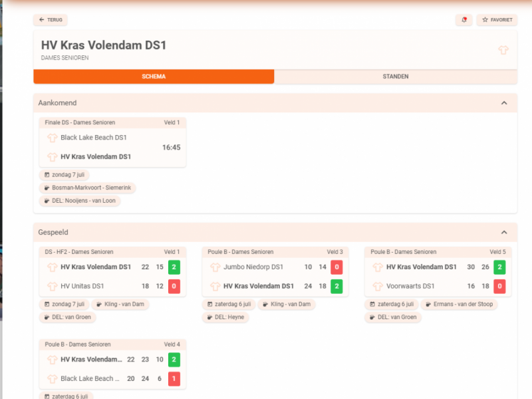
Task: Click the zondag 7 juli chip under DS - HF2
Action: 65,304
